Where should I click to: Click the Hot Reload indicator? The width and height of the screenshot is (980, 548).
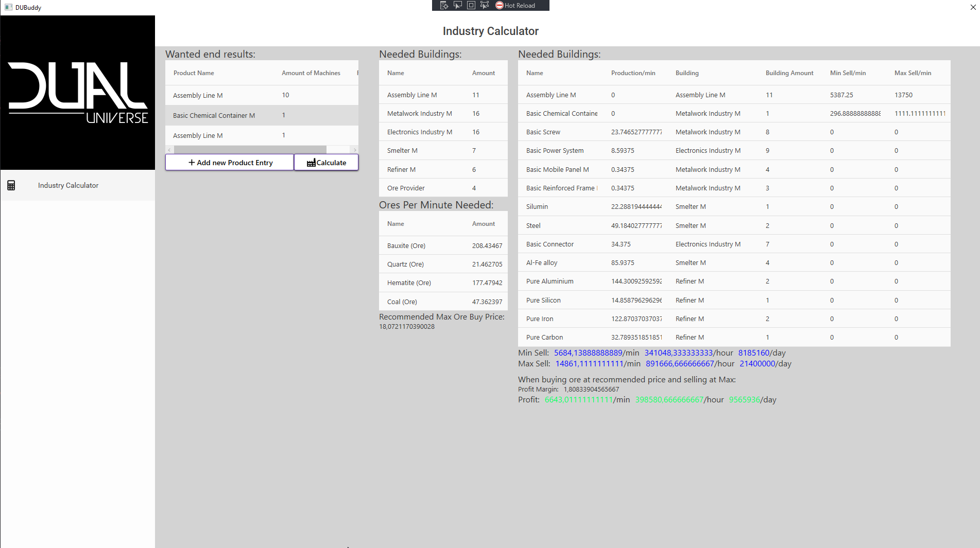pyautogui.click(x=515, y=5)
